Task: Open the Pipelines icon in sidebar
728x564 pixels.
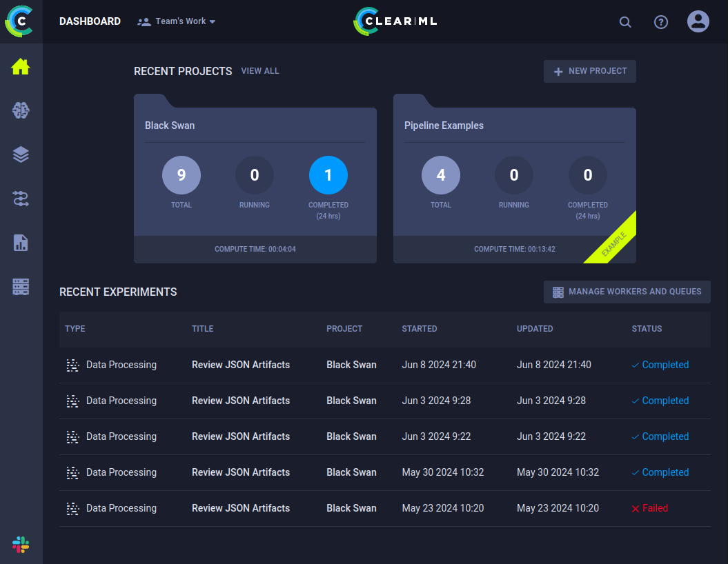Action: pos(21,199)
